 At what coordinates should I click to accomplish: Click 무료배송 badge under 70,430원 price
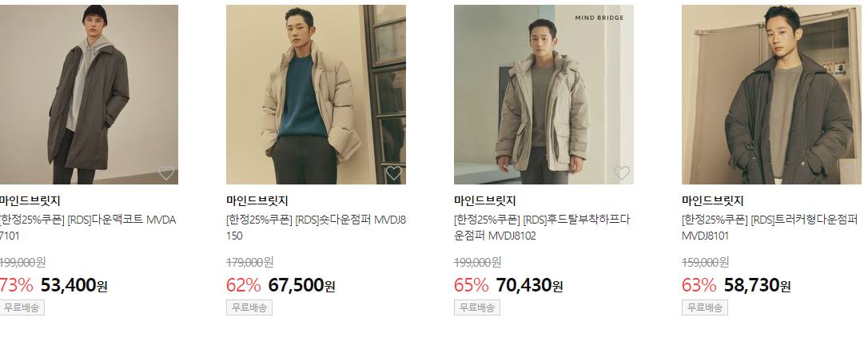pyautogui.click(x=477, y=307)
